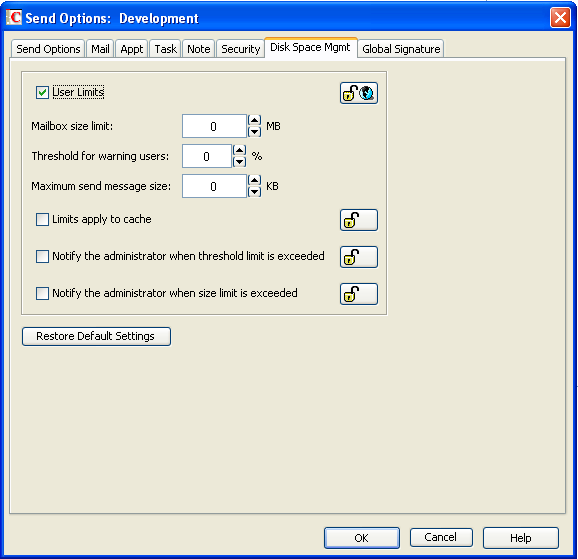Increase Maximum send message size value
Screen dimensions: 578x559
point(254,180)
